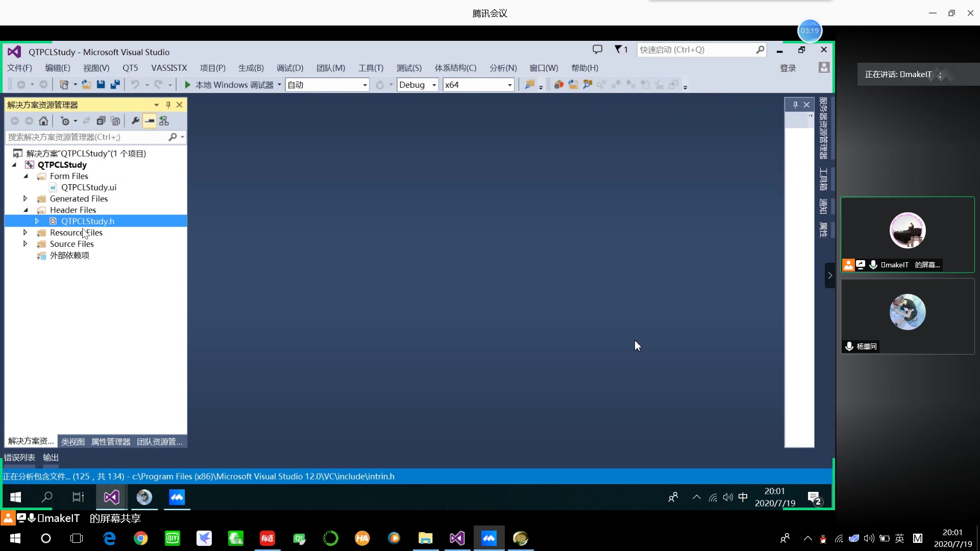The width and height of the screenshot is (980, 551).
Task: Select x64 platform dropdown
Action: point(479,85)
